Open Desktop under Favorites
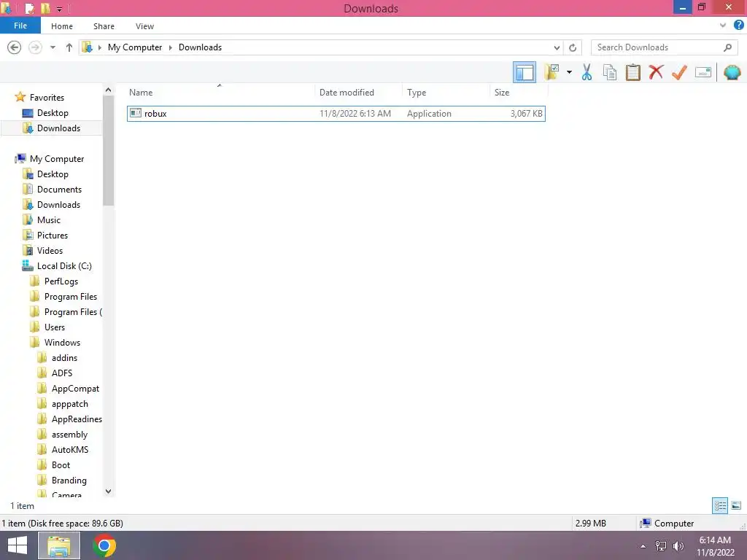Viewport: 747px width, 560px height. [x=53, y=113]
